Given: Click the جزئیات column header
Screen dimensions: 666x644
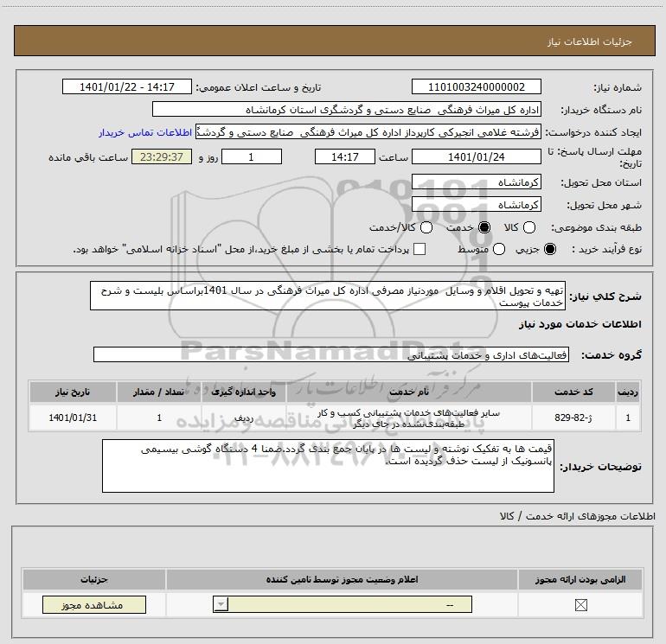Looking at the screenshot, I should pyautogui.click(x=94, y=579).
